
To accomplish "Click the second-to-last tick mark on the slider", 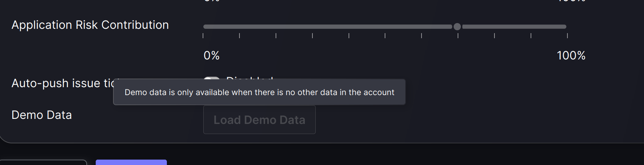I will [x=531, y=36].
